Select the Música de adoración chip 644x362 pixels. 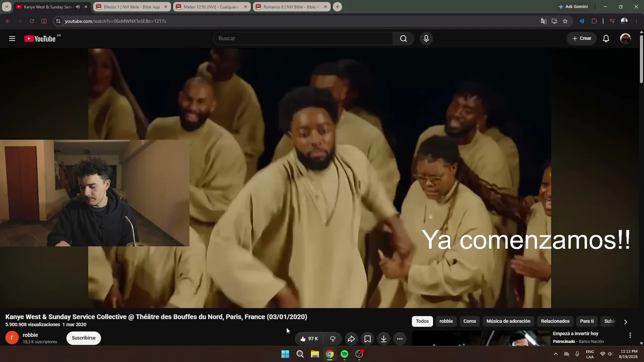508,321
